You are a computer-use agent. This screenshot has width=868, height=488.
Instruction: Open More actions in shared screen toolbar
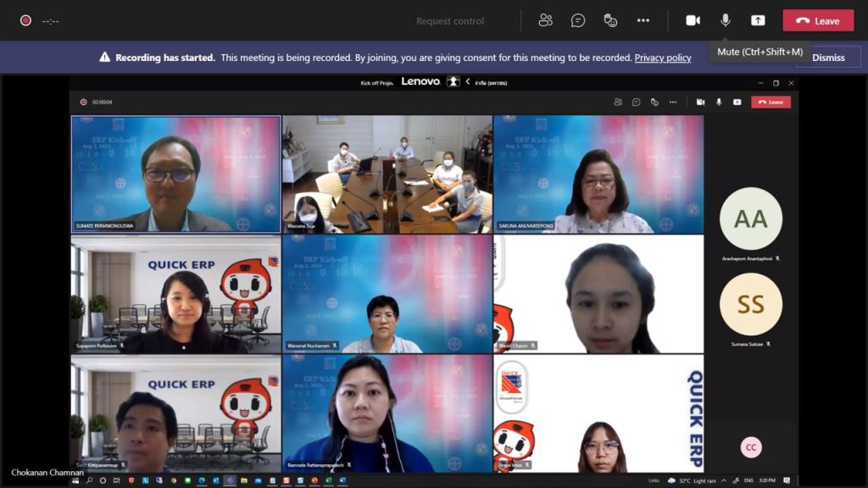pos(672,102)
